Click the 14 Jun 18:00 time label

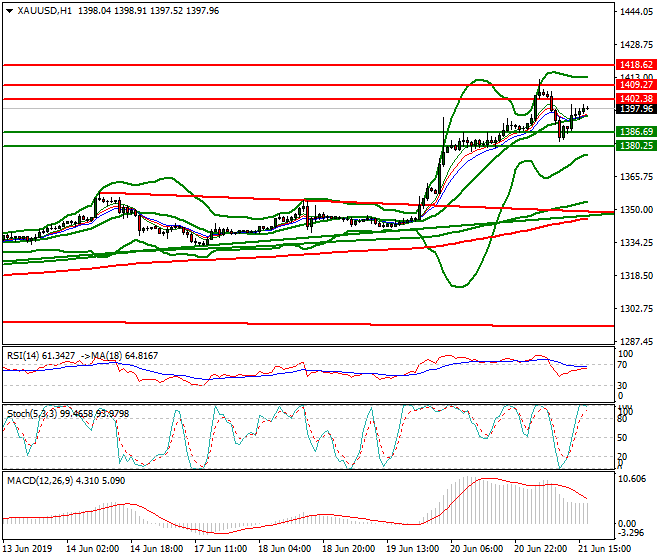(x=157, y=549)
